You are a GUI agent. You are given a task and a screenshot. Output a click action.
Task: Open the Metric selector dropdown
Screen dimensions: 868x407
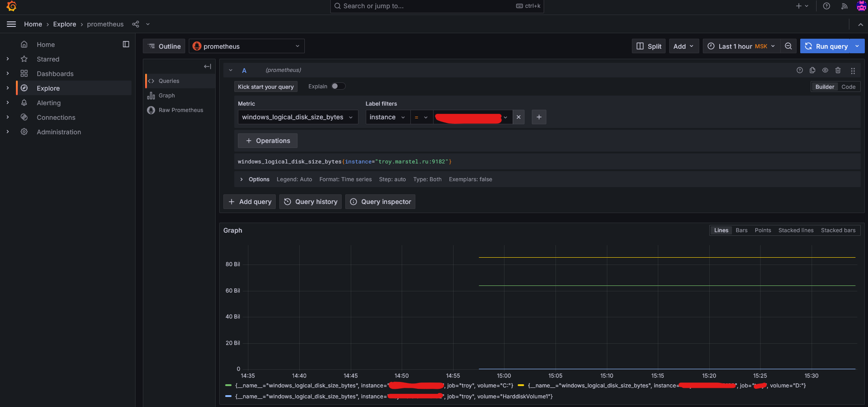298,117
